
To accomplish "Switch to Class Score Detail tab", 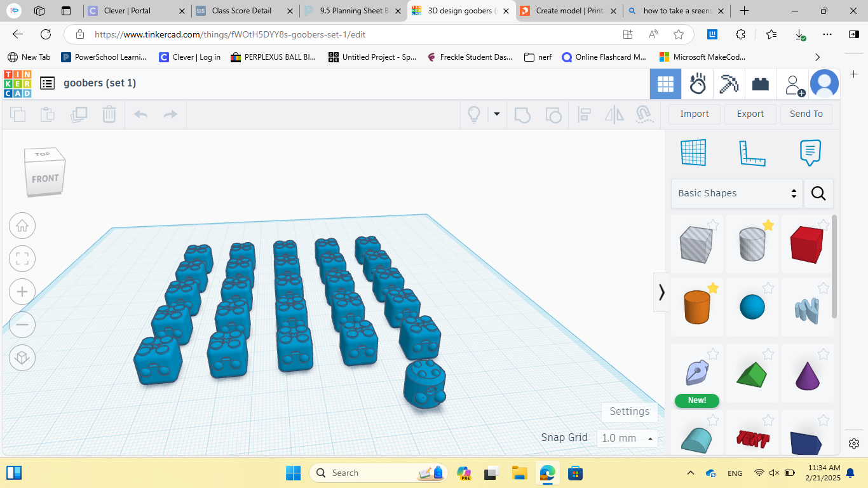I will (x=246, y=11).
